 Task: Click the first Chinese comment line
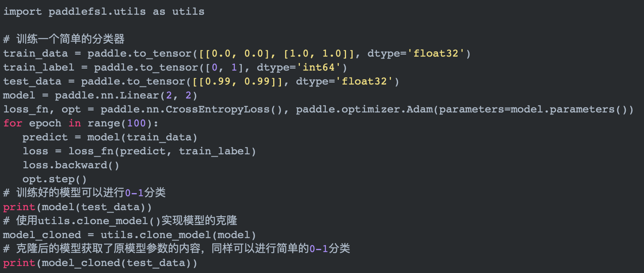(64, 39)
